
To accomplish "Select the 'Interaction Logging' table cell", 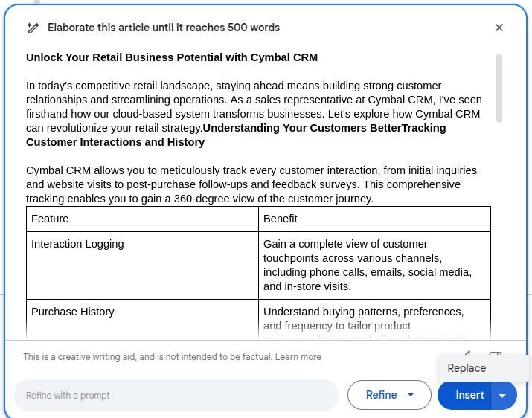I will 143,265.
